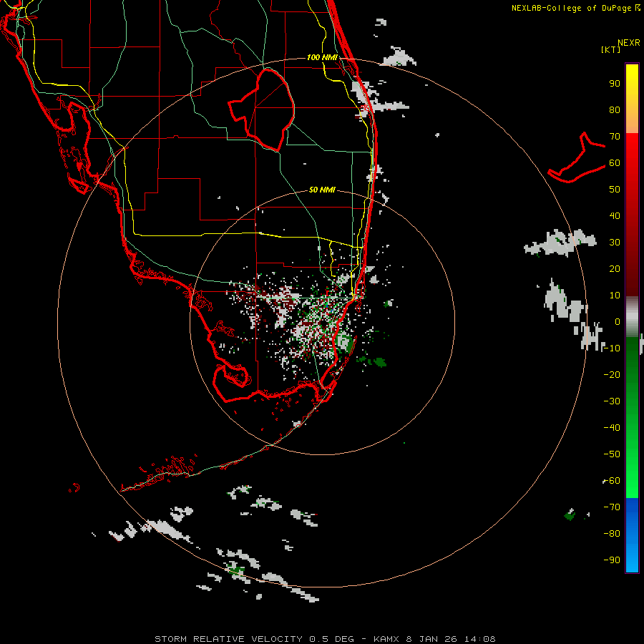Click the positive 90 knot scale label
The height and width of the screenshot is (644, 644).
pos(615,84)
